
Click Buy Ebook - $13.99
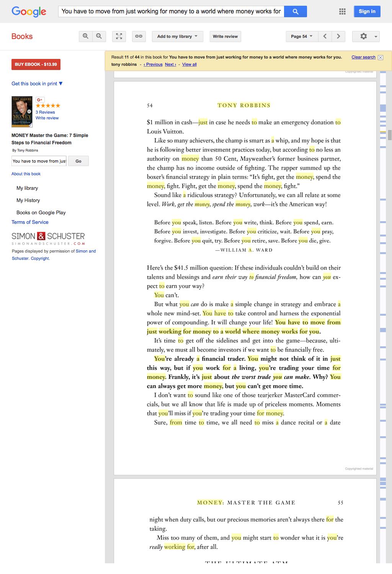[36, 64]
